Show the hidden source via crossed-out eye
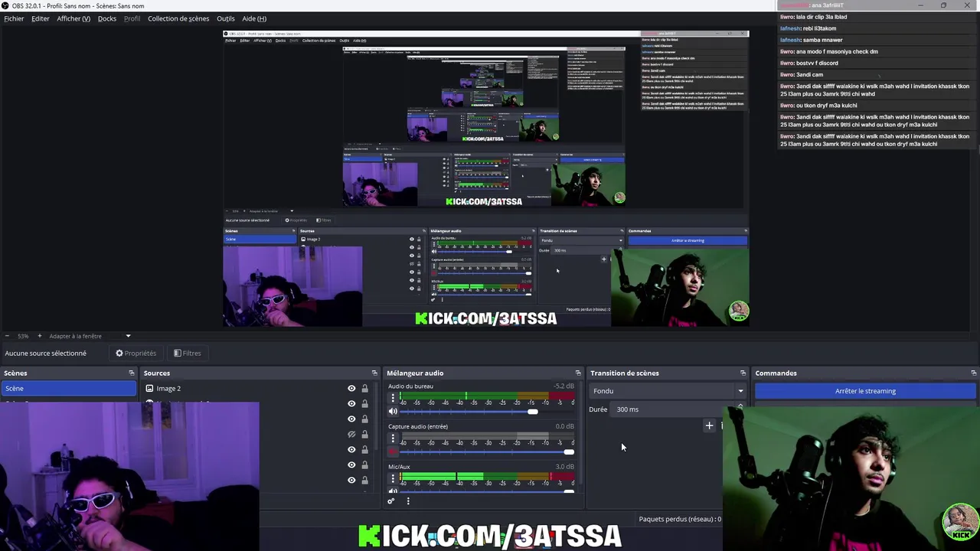 coord(351,434)
